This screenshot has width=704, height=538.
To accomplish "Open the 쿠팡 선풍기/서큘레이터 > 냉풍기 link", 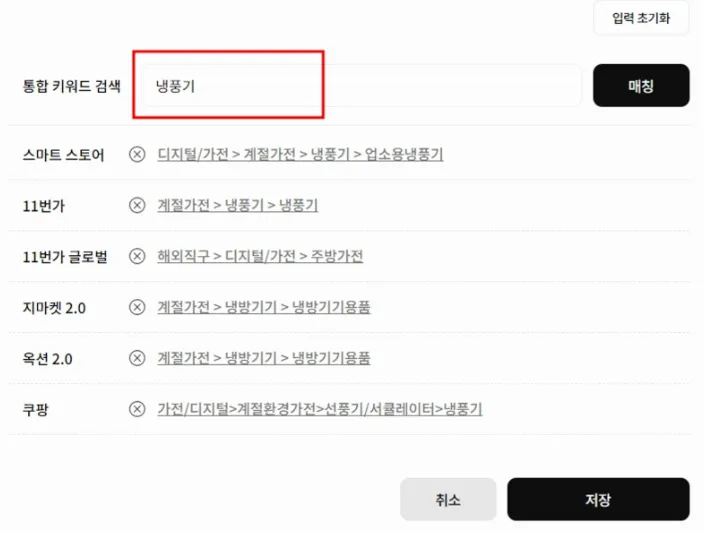I will [320, 409].
